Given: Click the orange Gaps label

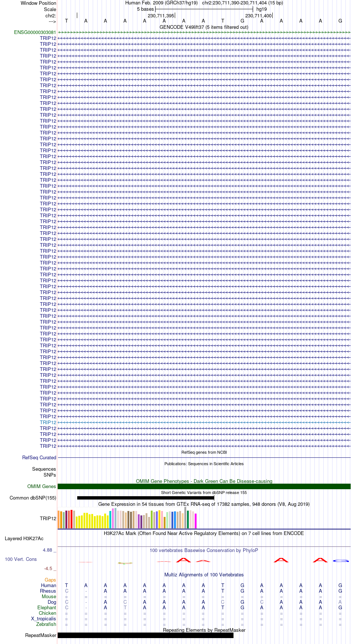Looking at the screenshot, I should pos(50,580).
